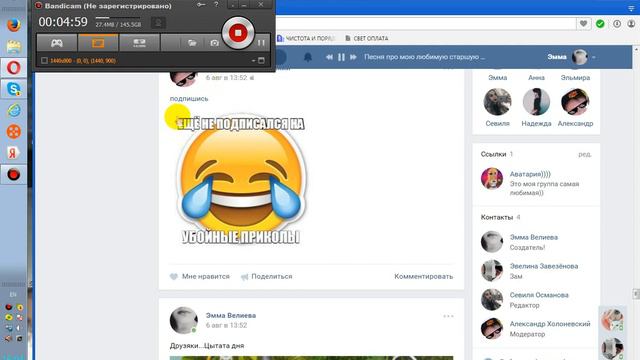This screenshot has width=640, height=360.
Task: Open the browser downloads icon
Action: [617, 24]
